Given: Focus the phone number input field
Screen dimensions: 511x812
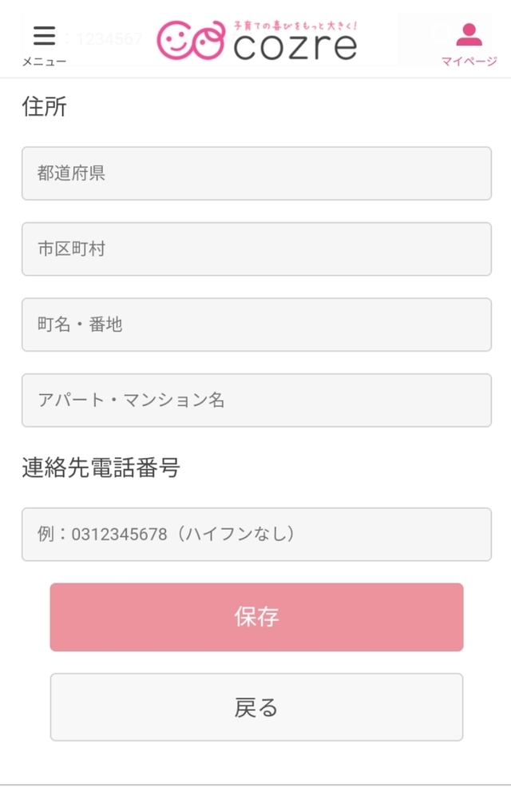Looking at the screenshot, I should tap(256, 534).
